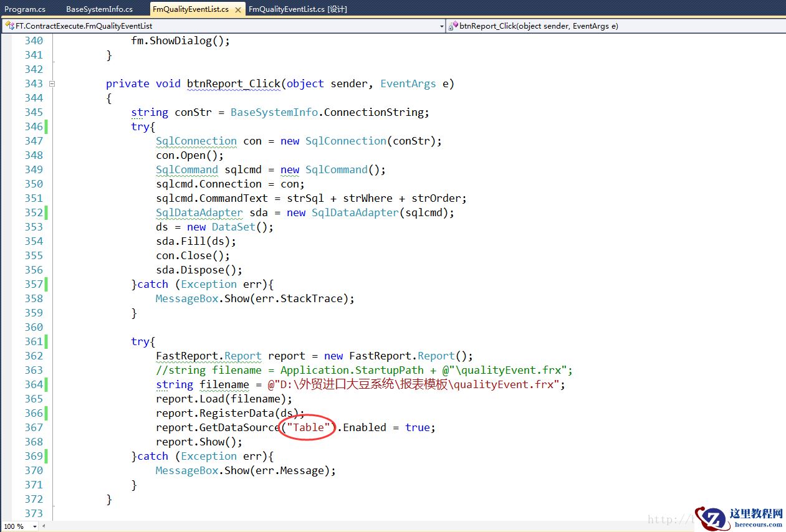Screen dimensions: 786x532
Task: Close the active FmQualityEventList.cs tab
Action: pos(237,9)
